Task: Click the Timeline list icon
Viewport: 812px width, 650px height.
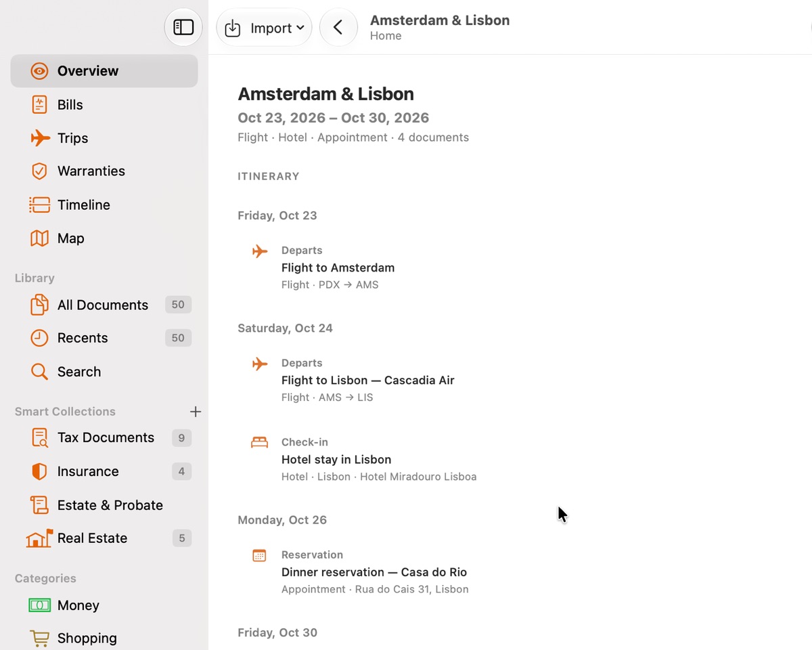Action: [40, 204]
